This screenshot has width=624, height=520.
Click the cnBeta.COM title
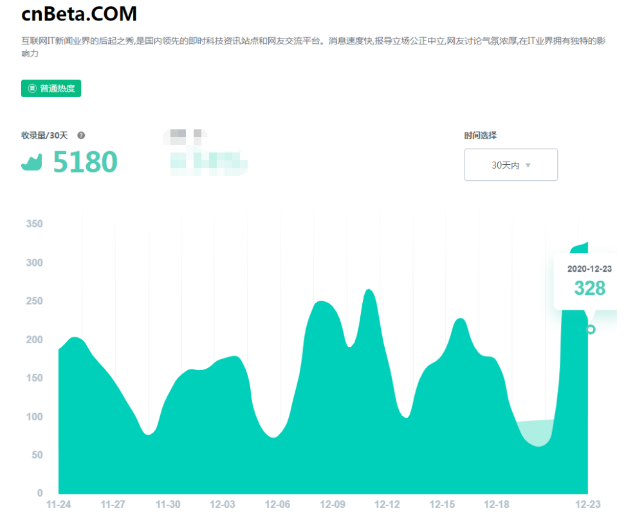[79, 14]
